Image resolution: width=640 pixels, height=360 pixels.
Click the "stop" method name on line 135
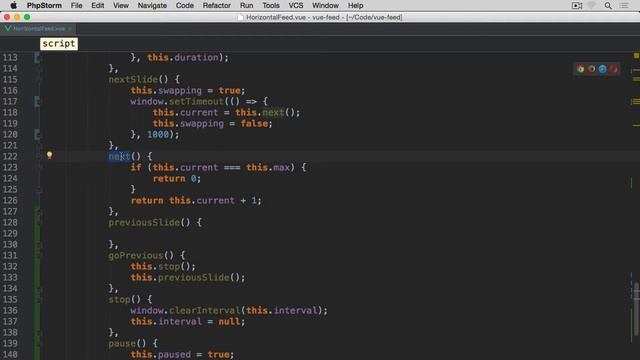tap(119, 300)
